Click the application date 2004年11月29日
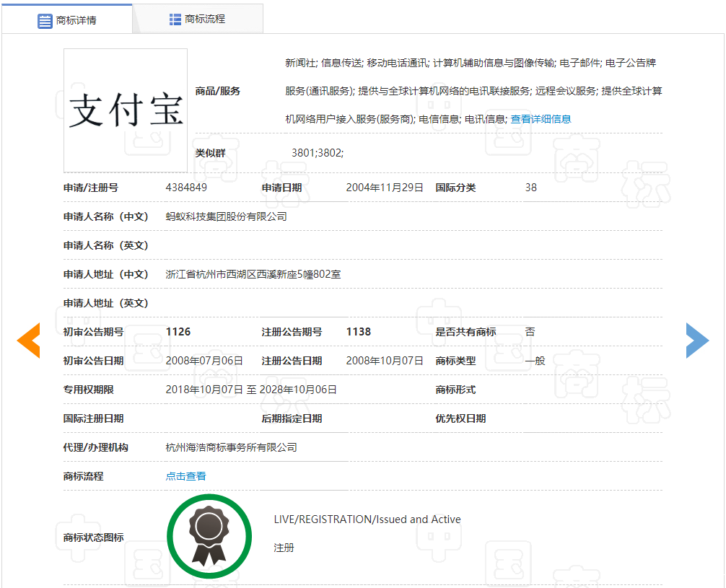The height and width of the screenshot is (588, 726). (385, 188)
